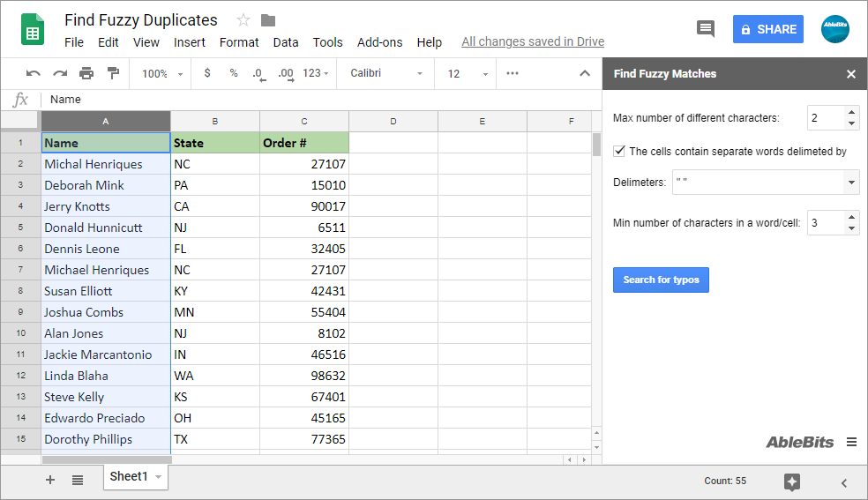This screenshot has width=868, height=500.
Task: Click the Count: 55 status summary
Action: [x=724, y=481]
